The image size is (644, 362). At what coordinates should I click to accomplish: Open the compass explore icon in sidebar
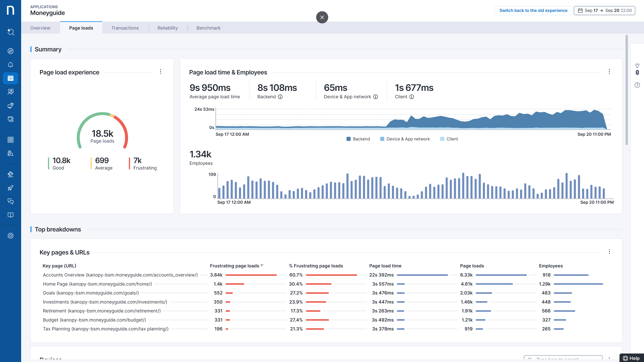click(x=11, y=51)
